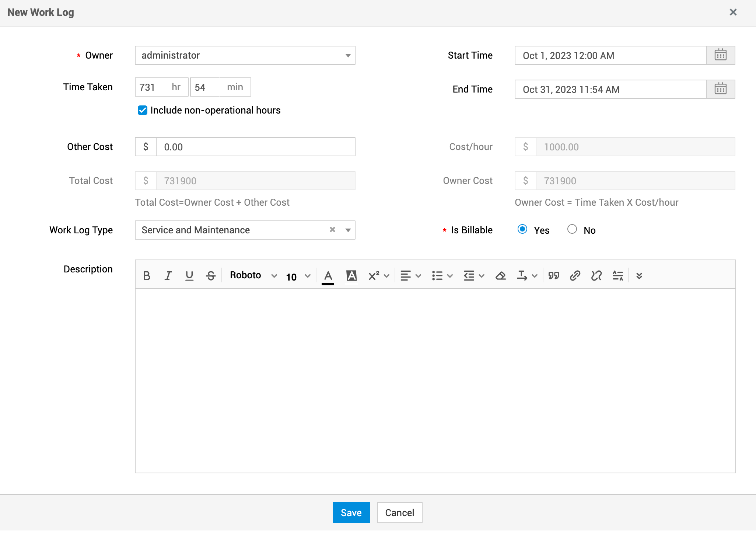The height and width of the screenshot is (536, 756).
Task: Save the new work log
Action: click(351, 512)
